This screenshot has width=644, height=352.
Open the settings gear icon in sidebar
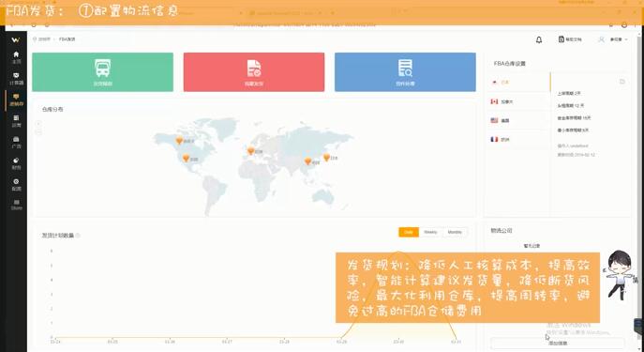(x=16, y=185)
